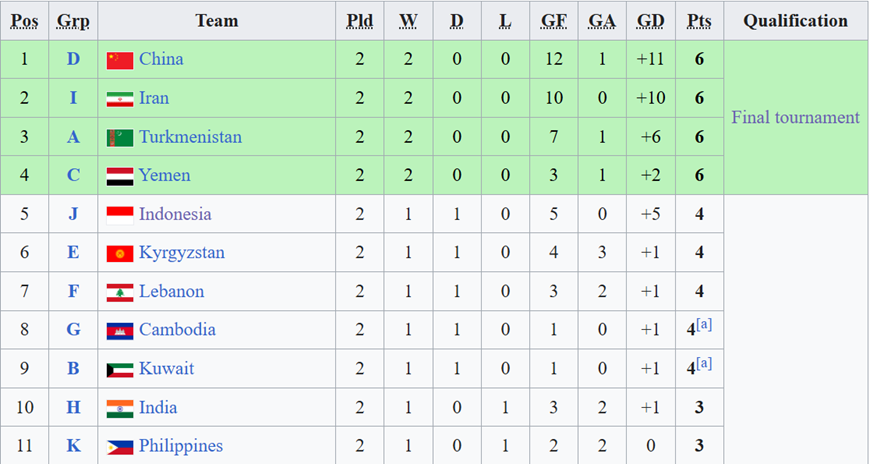This screenshot has width=870, height=464.
Task: Open Group D link in China row
Action: pos(73,59)
